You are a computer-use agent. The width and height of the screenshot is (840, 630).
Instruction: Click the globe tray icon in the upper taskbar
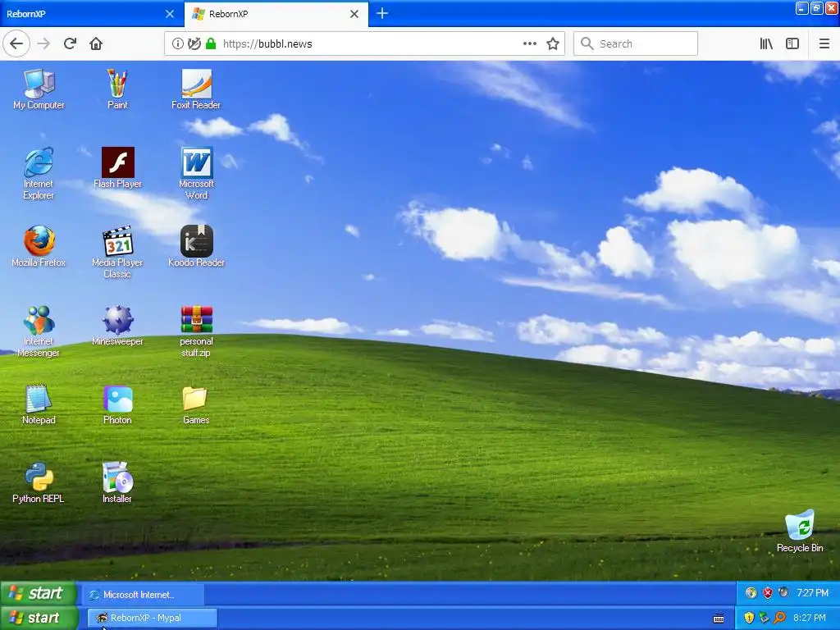pyautogui.click(x=751, y=592)
